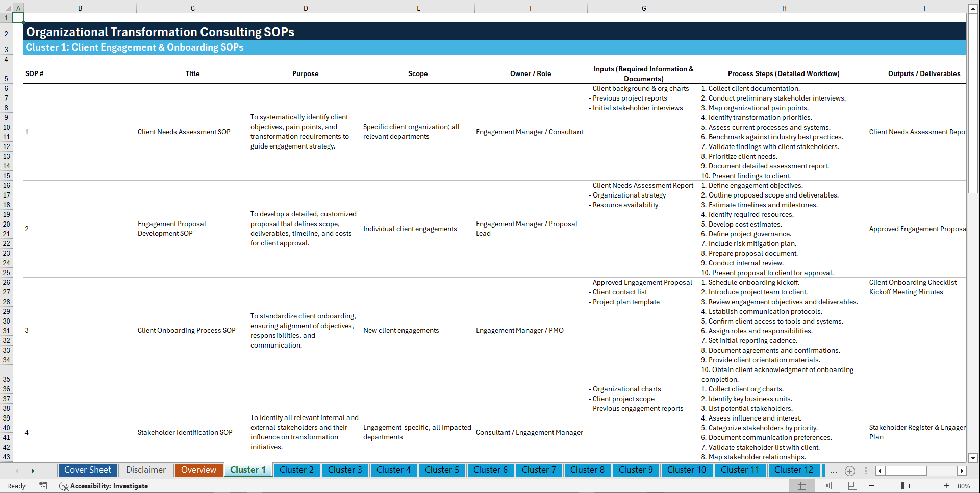Select column G by its header
The width and height of the screenshot is (980, 493).
coord(644,8)
